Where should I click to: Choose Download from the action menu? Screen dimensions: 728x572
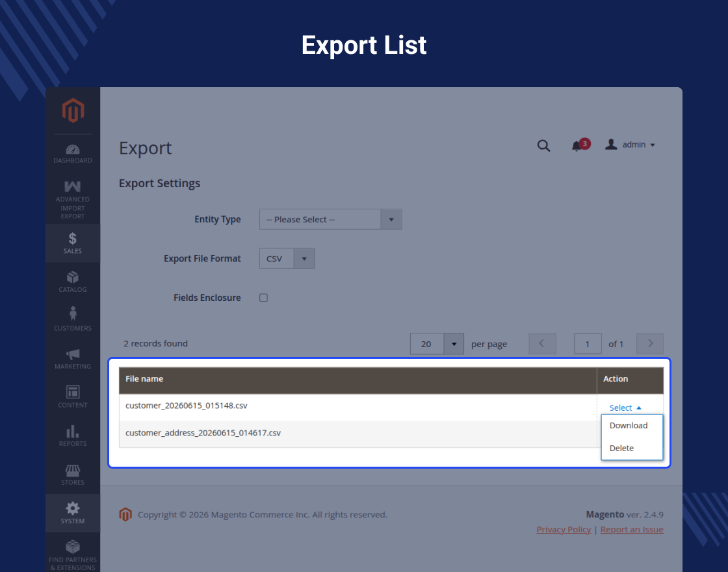point(629,425)
